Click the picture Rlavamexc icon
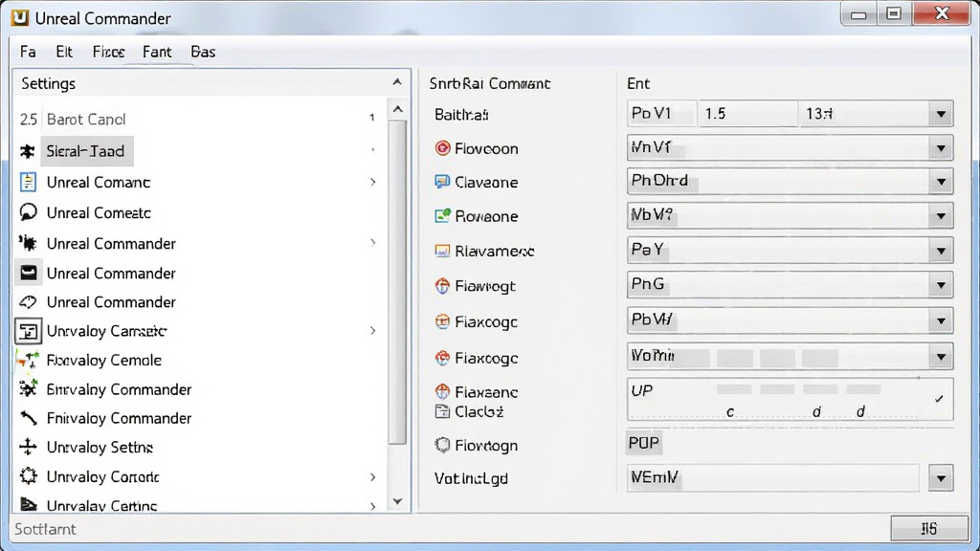The width and height of the screenshot is (980, 551). 442,252
